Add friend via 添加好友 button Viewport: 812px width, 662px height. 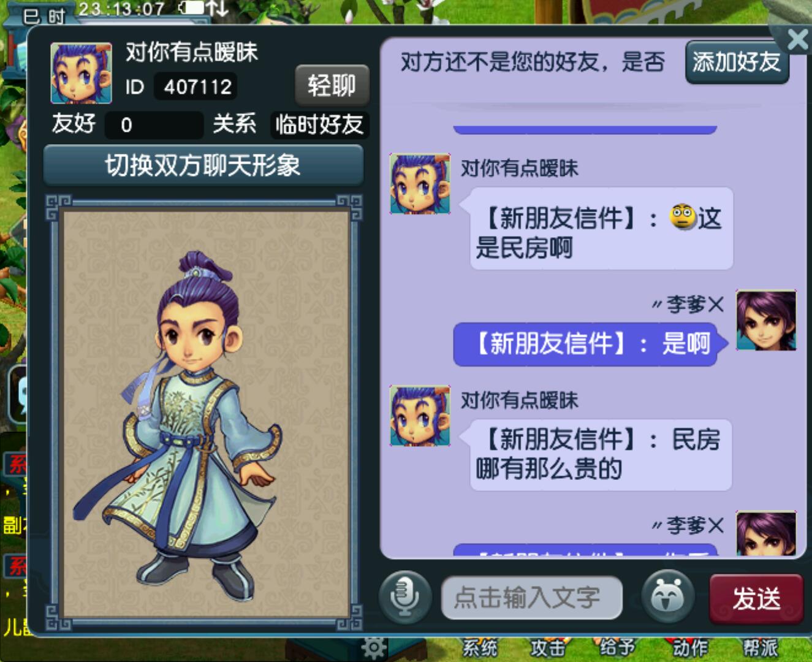click(x=737, y=62)
